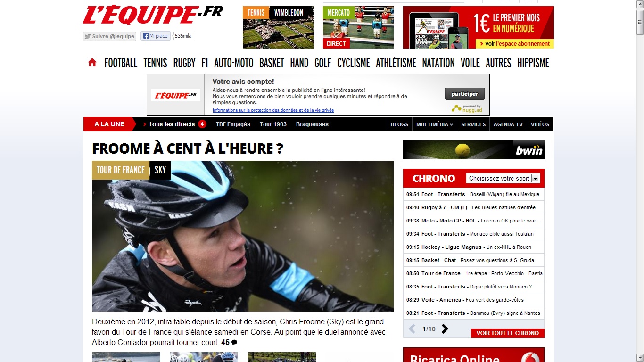Screen dimensions: 644x362
Task: Select the A LA UNE tab
Action: (109, 124)
